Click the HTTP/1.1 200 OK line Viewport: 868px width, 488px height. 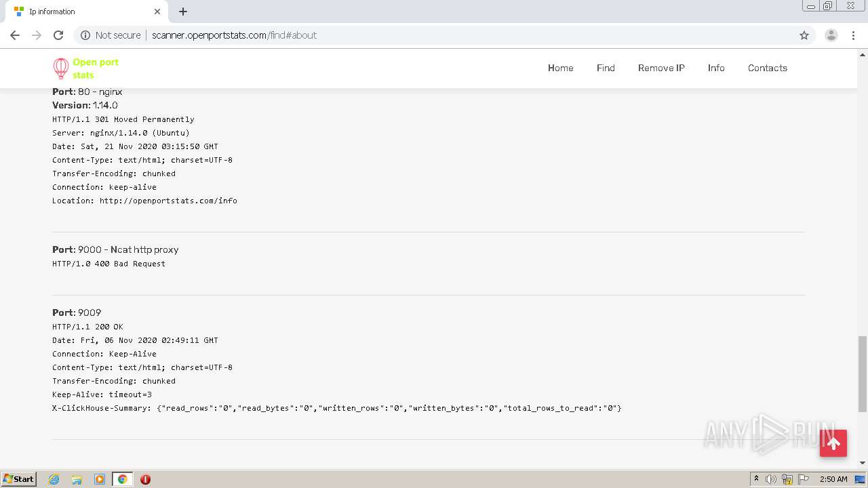click(x=87, y=327)
